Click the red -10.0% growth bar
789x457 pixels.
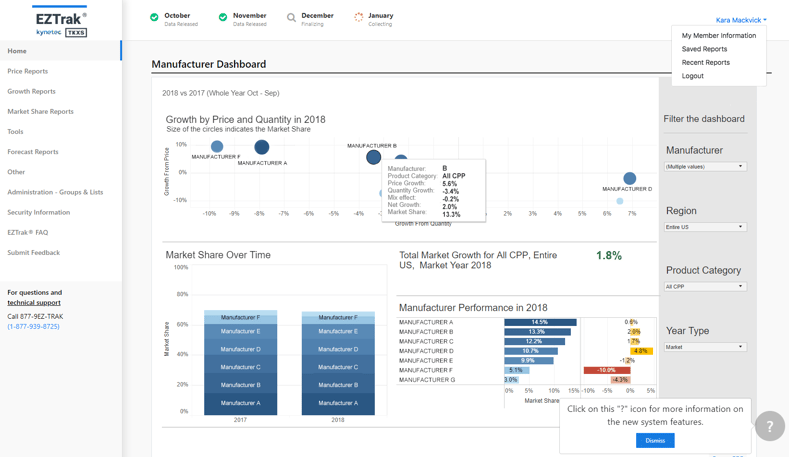[x=606, y=370]
